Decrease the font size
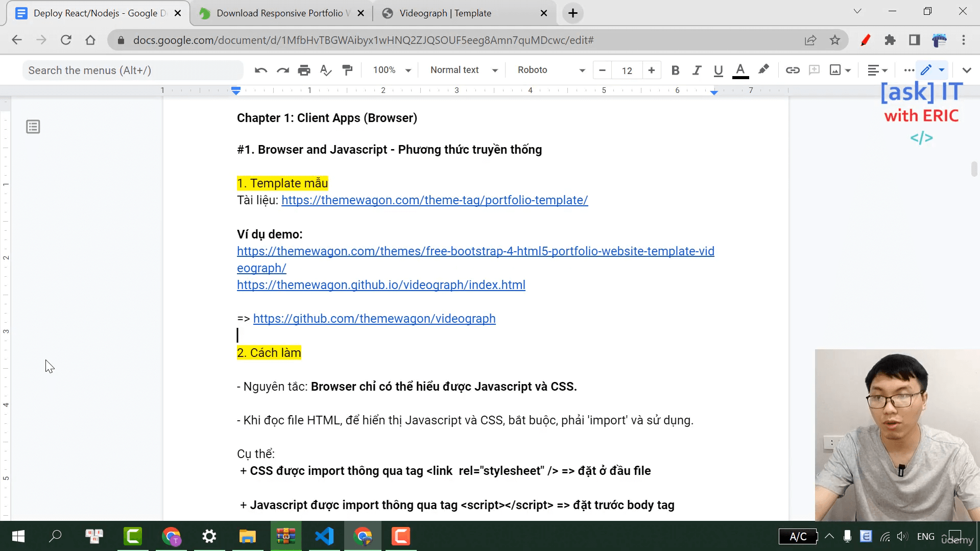This screenshot has height=551, width=980. 603,70
